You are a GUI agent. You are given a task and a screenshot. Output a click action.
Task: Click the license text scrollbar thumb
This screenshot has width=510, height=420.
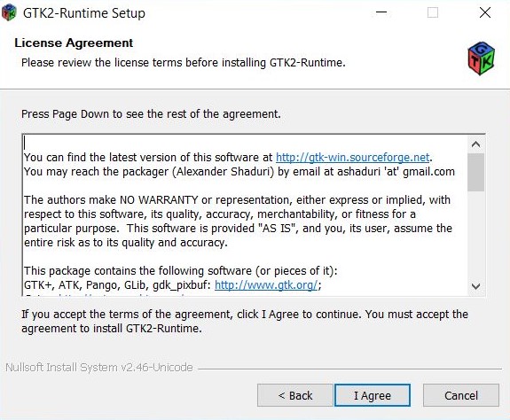click(475, 172)
